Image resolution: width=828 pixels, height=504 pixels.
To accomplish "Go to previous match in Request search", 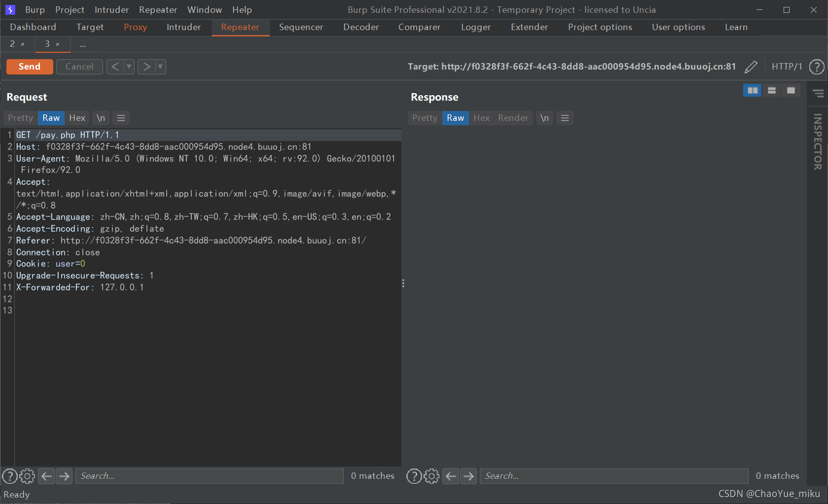I will pyautogui.click(x=46, y=476).
